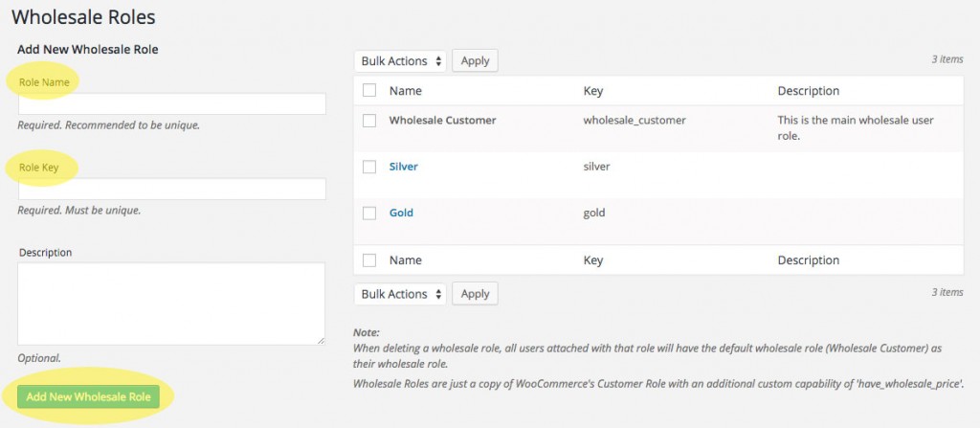Open the Silver role link
The width and height of the screenshot is (980, 428).
pos(403,167)
